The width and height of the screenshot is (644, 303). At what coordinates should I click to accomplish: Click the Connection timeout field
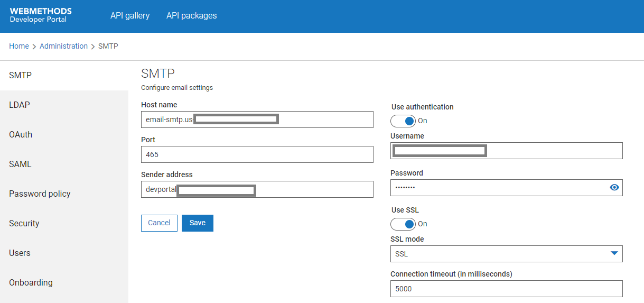click(x=506, y=289)
